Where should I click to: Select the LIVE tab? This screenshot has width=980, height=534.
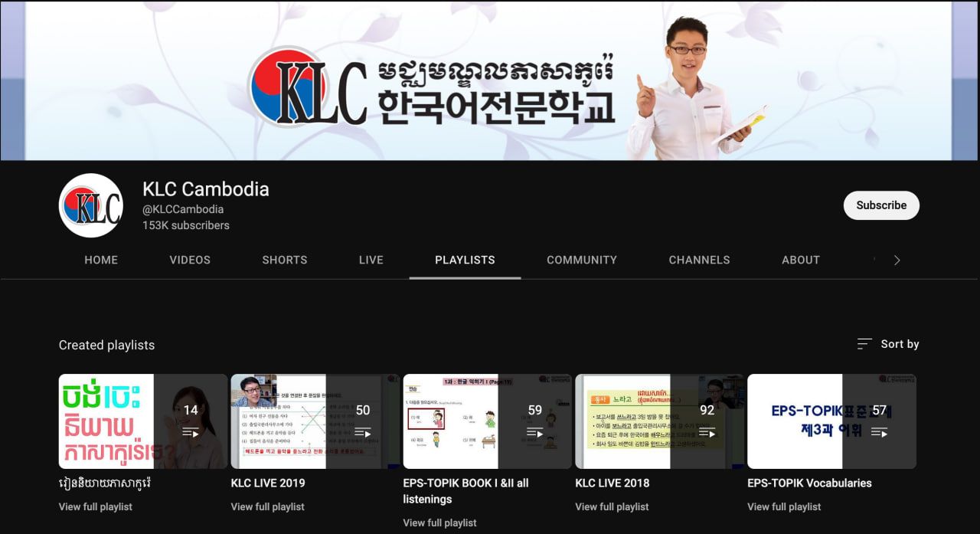coord(371,260)
